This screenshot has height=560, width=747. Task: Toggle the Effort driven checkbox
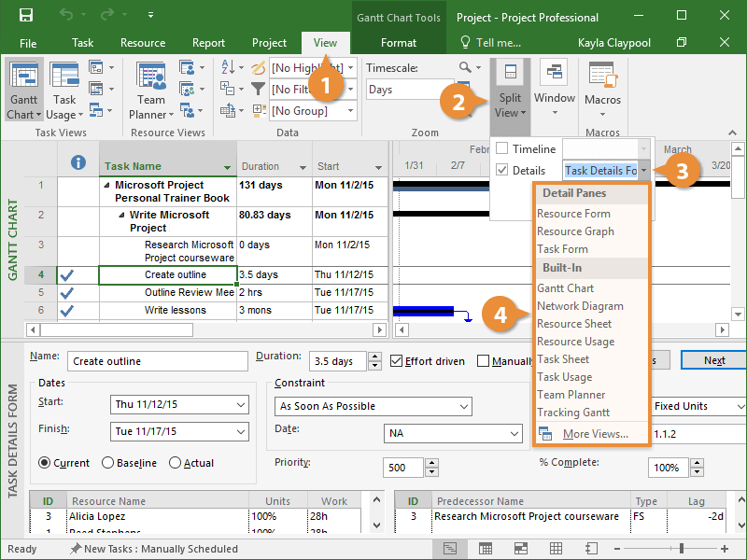(x=397, y=361)
